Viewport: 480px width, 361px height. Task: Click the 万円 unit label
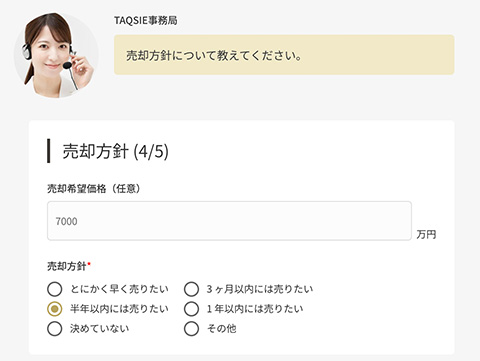[x=426, y=234]
